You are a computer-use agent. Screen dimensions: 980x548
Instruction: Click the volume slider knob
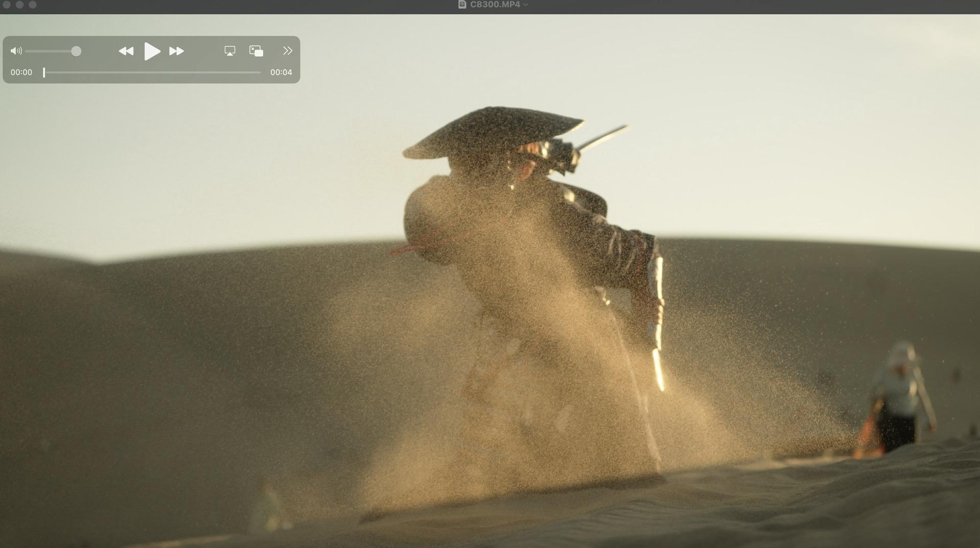tap(76, 51)
